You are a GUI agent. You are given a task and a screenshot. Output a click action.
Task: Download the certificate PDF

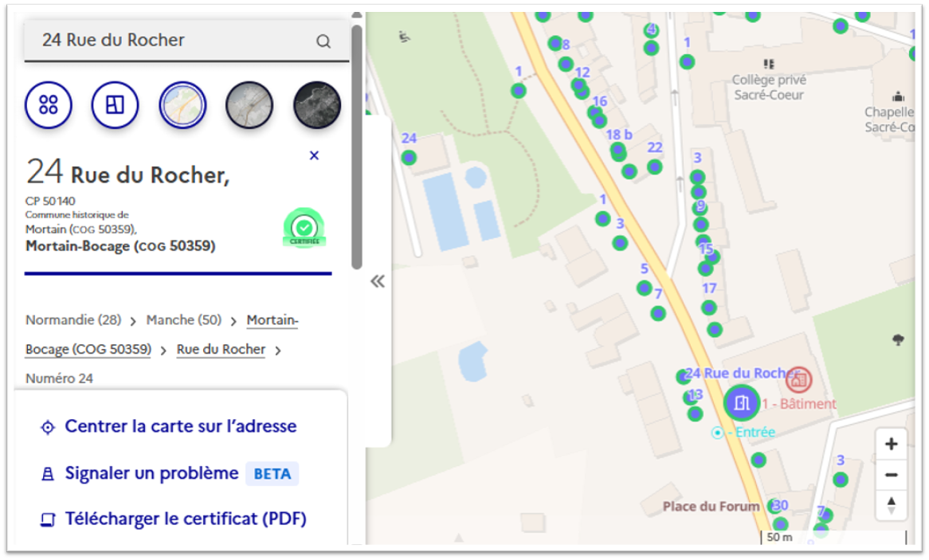(x=185, y=519)
